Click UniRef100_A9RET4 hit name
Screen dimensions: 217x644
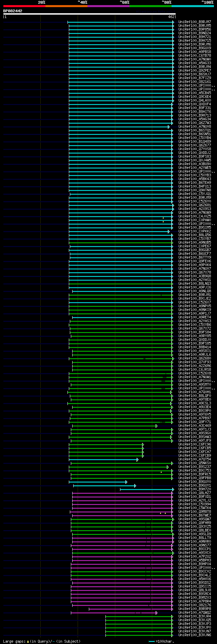point(195,317)
